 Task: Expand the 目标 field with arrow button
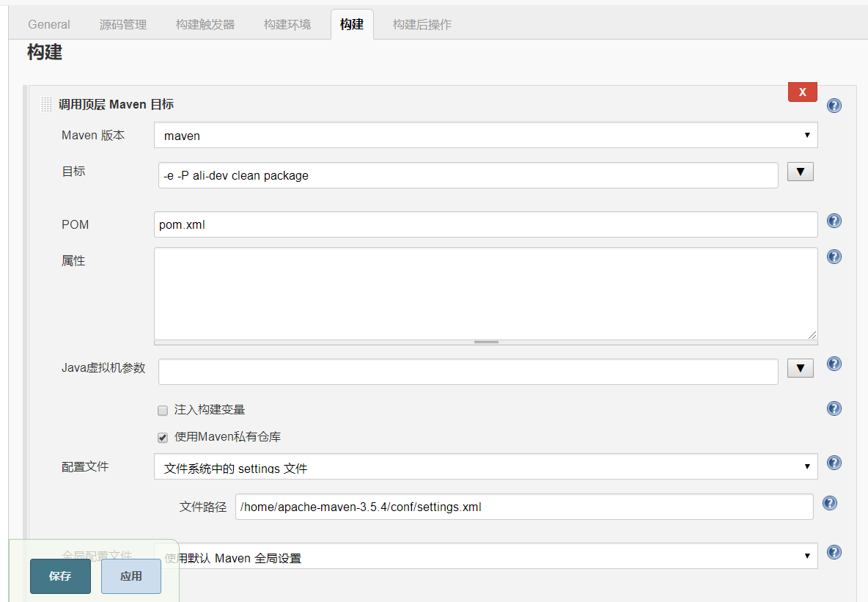pyautogui.click(x=800, y=172)
